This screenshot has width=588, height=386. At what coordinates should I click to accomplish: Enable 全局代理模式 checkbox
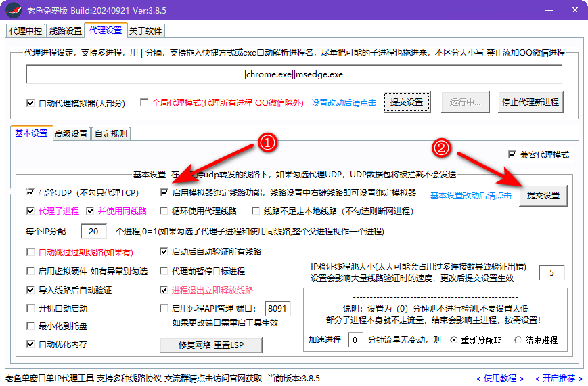[143, 103]
